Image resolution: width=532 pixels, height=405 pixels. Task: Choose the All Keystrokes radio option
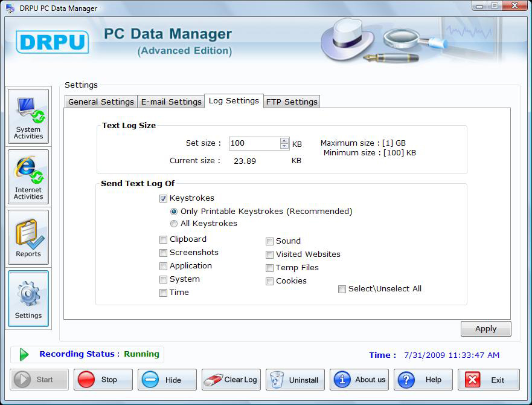(x=174, y=224)
